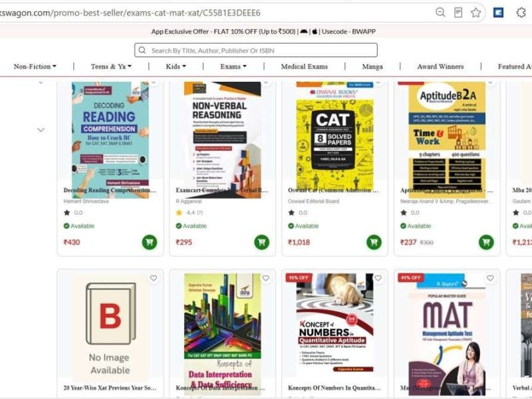Image resolution: width=532 pixels, height=399 pixels.
Task: Click author name Hemant Shrivastava
Action: [86, 201]
